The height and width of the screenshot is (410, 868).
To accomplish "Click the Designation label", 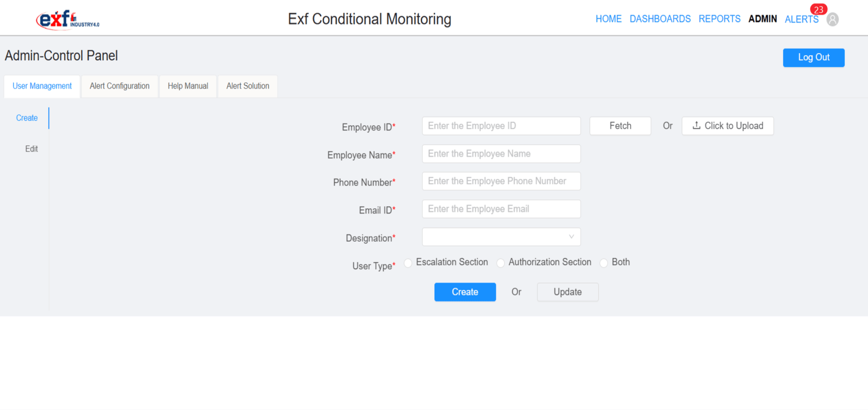I will 370,238.
